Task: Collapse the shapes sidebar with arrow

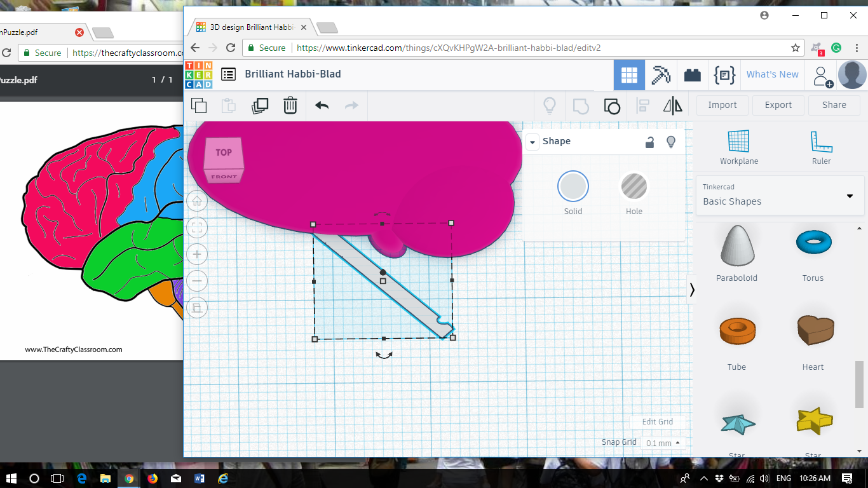Action: [692, 290]
